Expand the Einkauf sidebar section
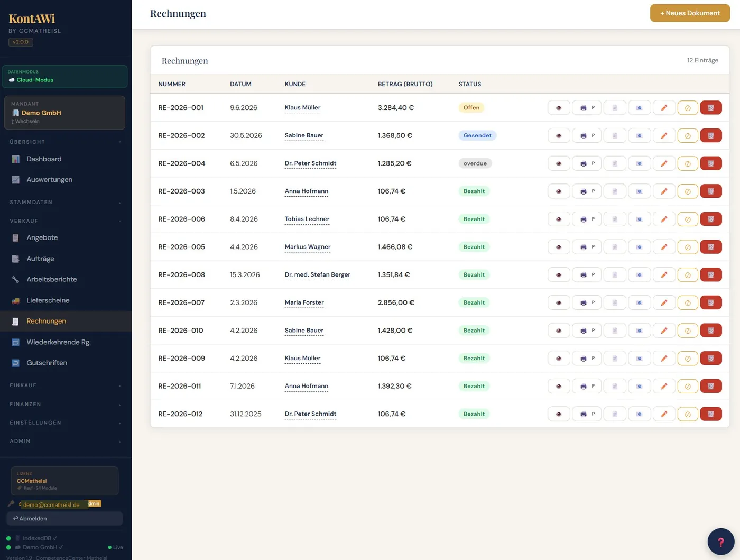Screen dimensions: 740x560 pos(65,385)
